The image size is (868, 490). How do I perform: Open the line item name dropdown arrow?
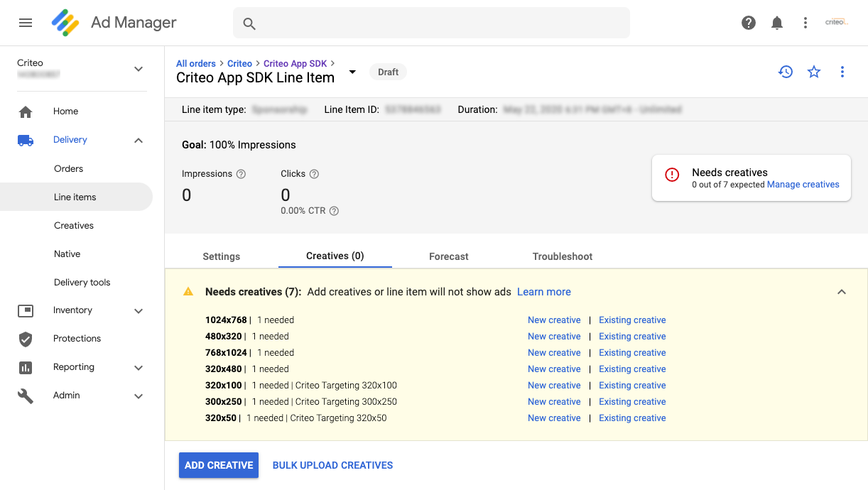tap(352, 72)
